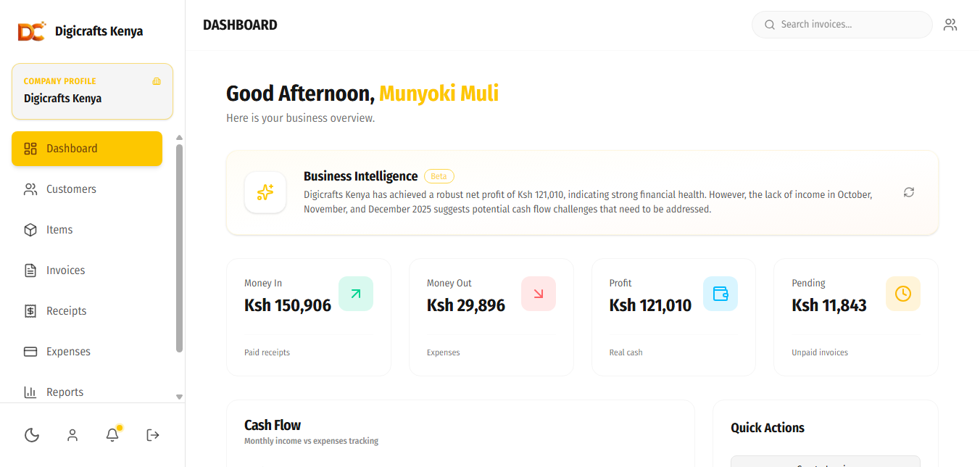Click the Money In green arrow icon

point(356,294)
